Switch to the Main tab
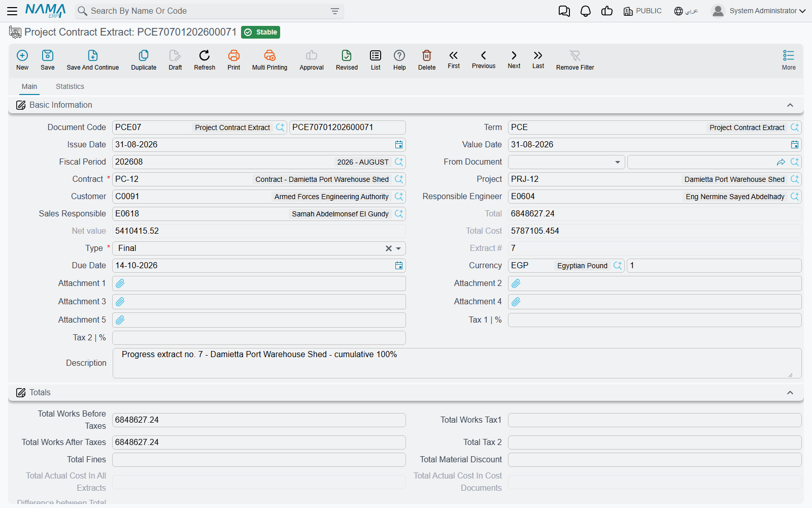Image resolution: width=812 pixels, height=508 pixels. click(29, 86)
